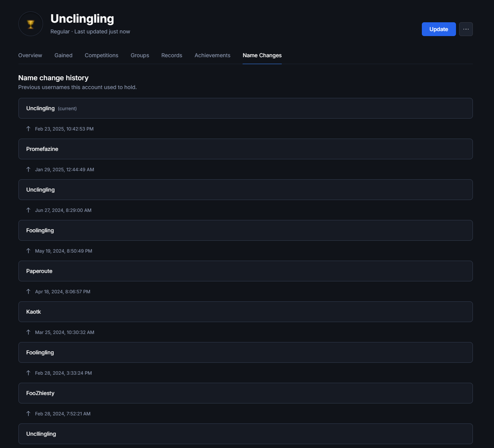
Task: Select the Unclingling (current) name row
Action: [x=246, y=108]
